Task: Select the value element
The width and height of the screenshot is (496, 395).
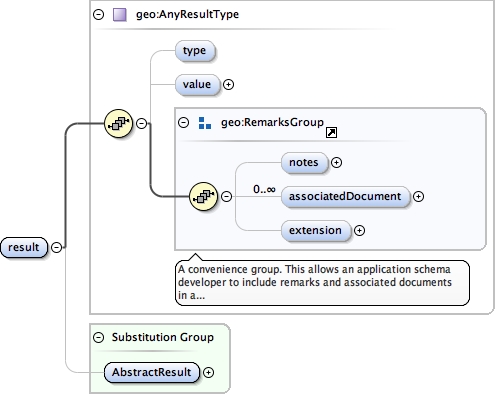Action: [197, 84]
